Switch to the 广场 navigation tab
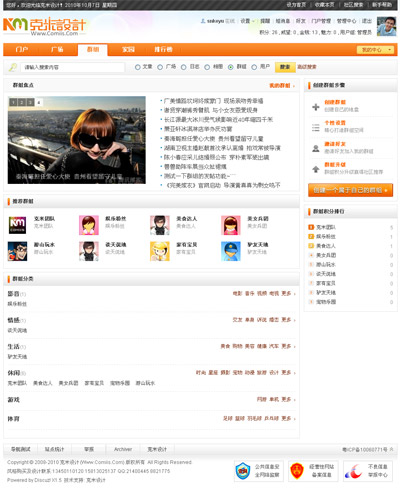This screenshot has width=400, height=490. [57, 50]
